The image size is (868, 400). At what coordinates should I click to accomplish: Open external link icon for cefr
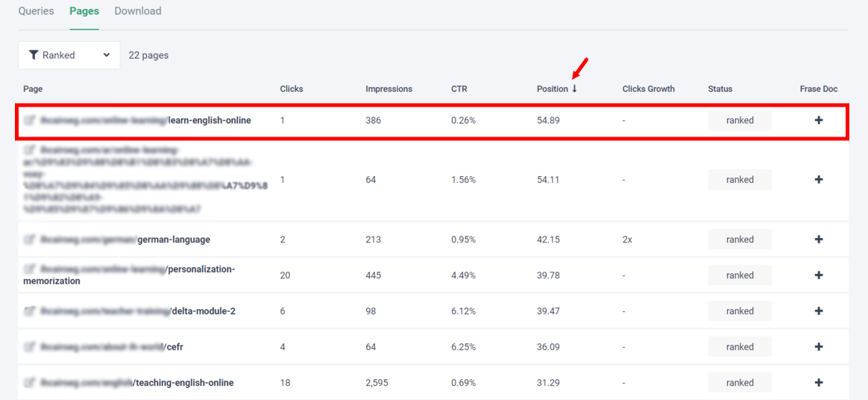29,347
